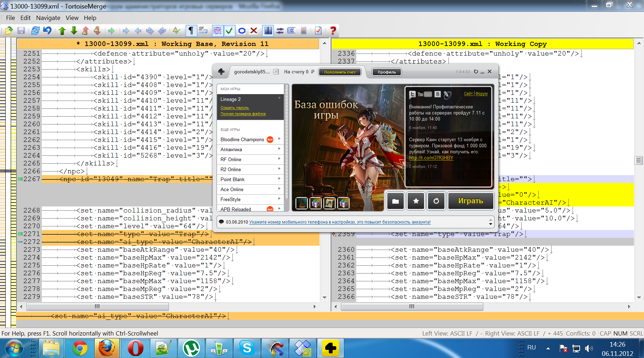
Task: Click the Полная проверка файлов link
Action: [x=243, y=114]
